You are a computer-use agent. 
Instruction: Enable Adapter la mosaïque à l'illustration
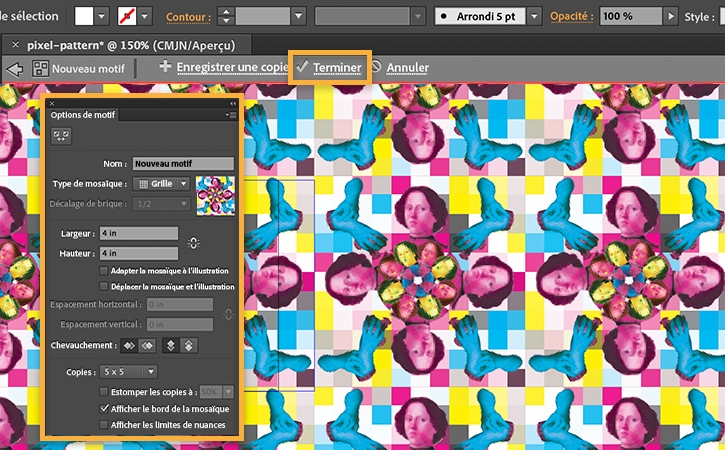104,271
